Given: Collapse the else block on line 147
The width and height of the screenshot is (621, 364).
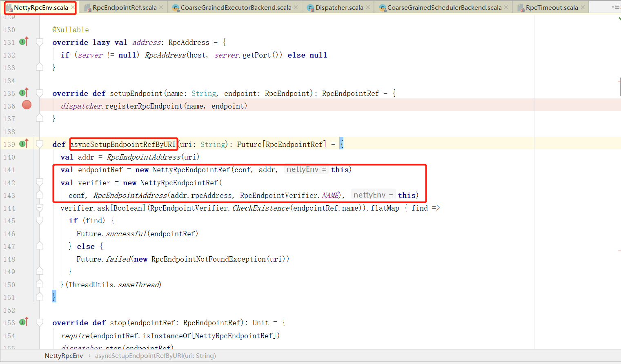Looking at the screenshot, I should 40,246.
